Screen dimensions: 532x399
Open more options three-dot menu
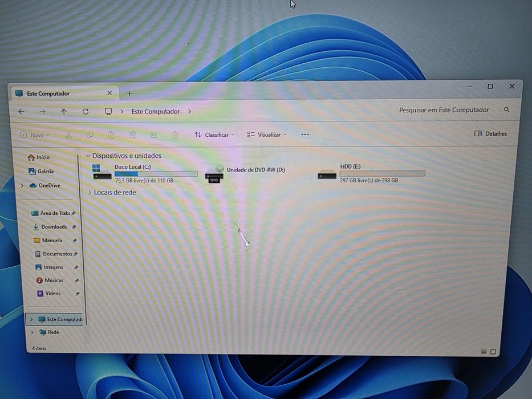305,135
